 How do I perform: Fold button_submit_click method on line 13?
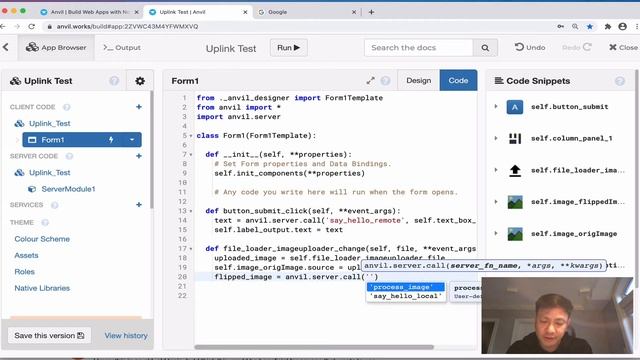tap(191, 211)
